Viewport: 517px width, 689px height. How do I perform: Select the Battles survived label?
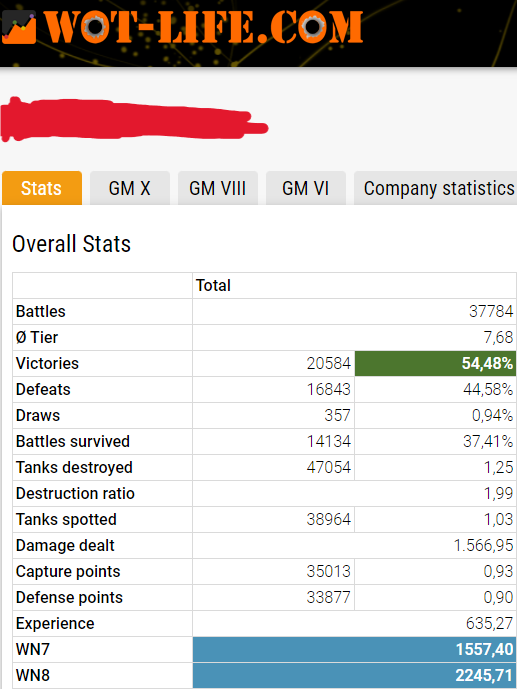click(73, 441)
